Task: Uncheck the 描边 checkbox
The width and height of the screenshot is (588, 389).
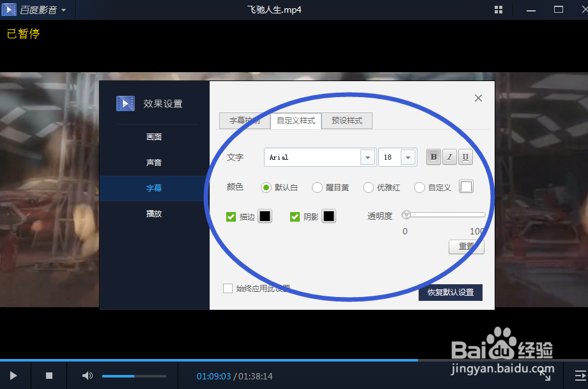Action: [231, 217]
